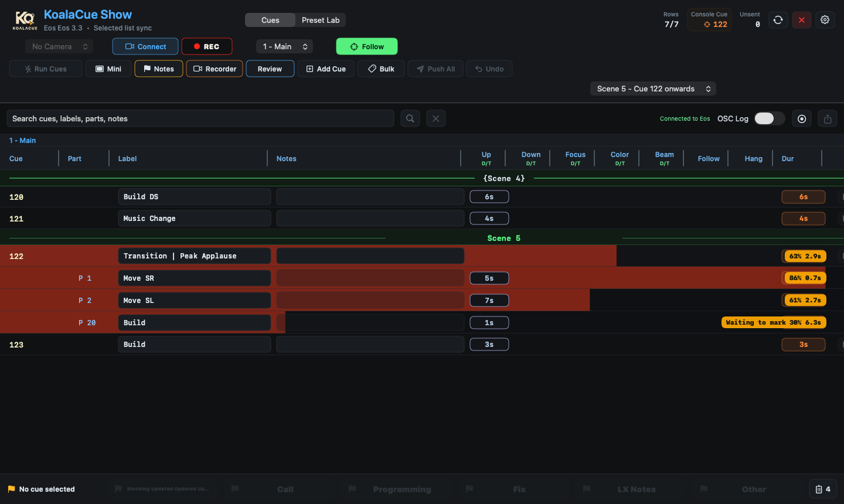Click the 3s duration badge for cue 123
This screenshot has width=844, height=504.
pos(804,345)
